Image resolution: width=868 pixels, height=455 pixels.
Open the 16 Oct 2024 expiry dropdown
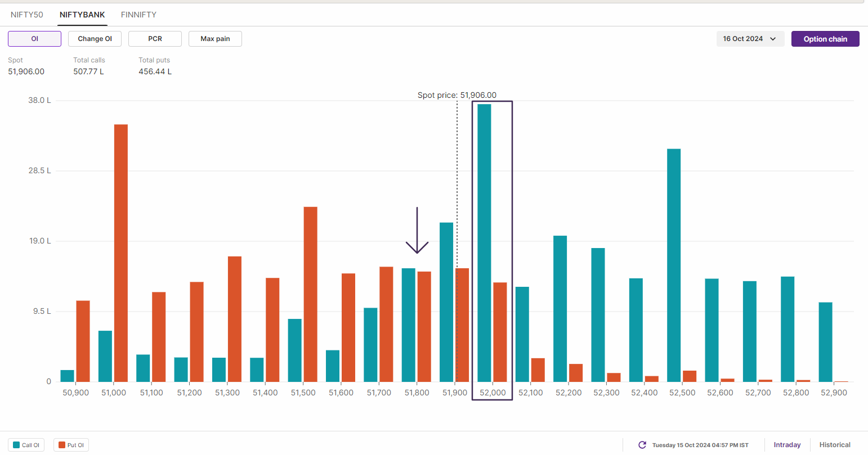point(750,39)
